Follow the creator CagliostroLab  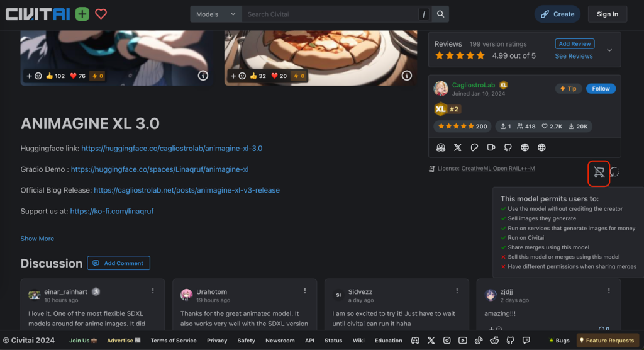coord(601,89)
